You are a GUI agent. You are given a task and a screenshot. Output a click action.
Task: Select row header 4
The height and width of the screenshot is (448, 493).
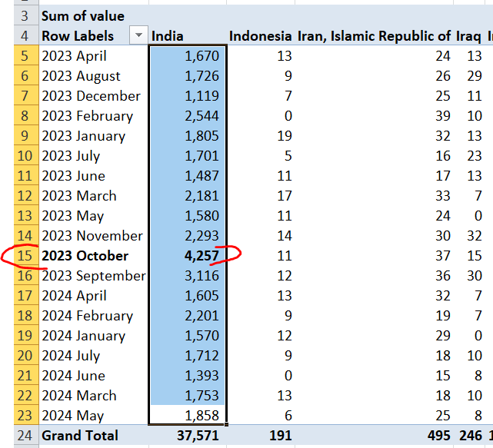tap(26, 36)
